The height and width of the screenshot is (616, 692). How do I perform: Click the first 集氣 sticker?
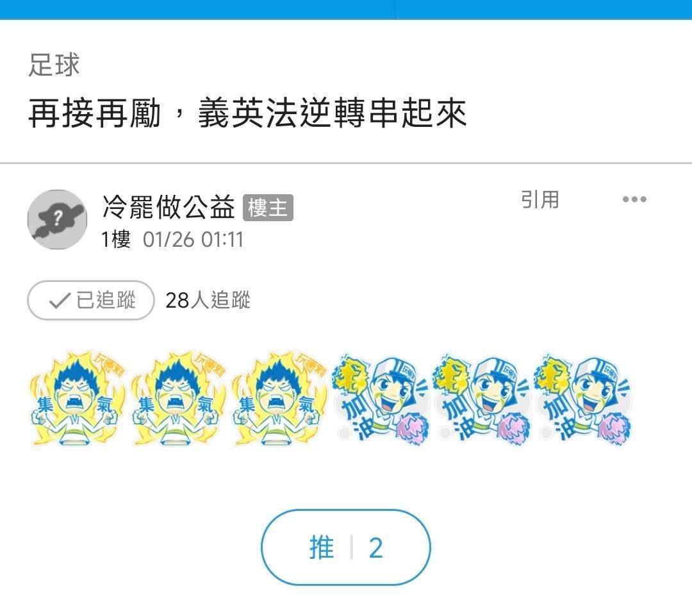point(78,398)
